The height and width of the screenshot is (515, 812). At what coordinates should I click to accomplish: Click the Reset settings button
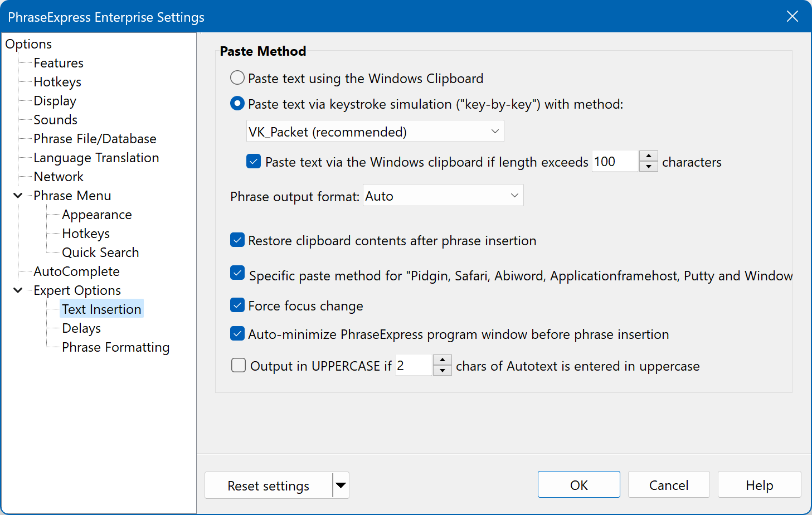(269, 485)
